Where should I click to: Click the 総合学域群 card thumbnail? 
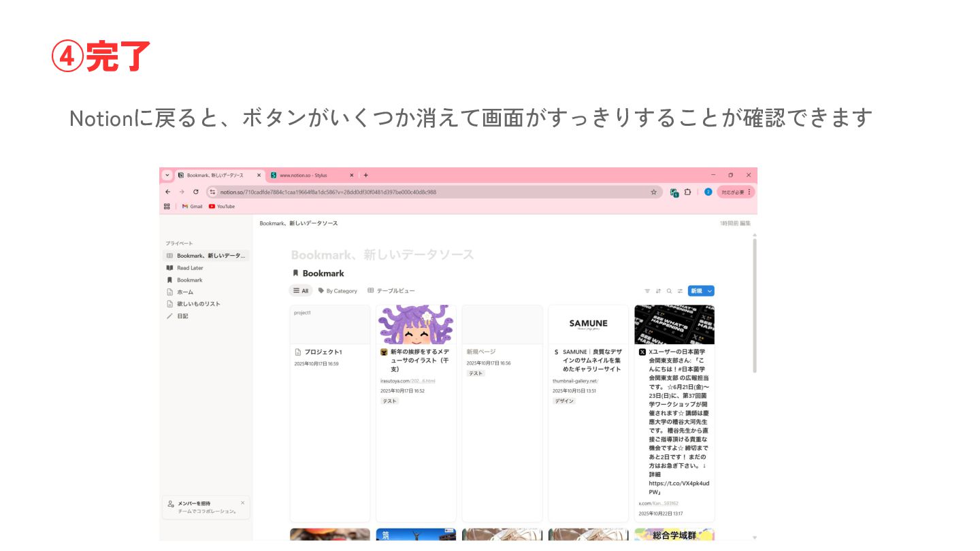(x=674, y=535)
